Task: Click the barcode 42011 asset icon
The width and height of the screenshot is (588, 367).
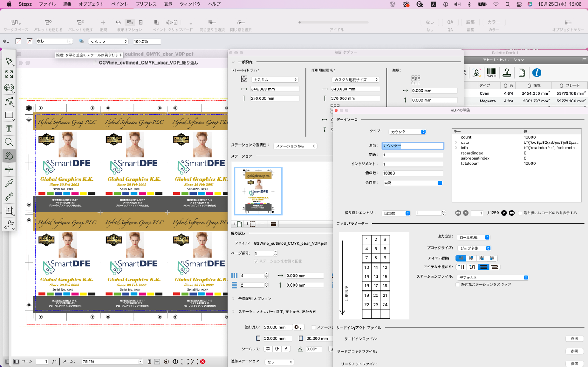Action: click(x=492, y=73)
